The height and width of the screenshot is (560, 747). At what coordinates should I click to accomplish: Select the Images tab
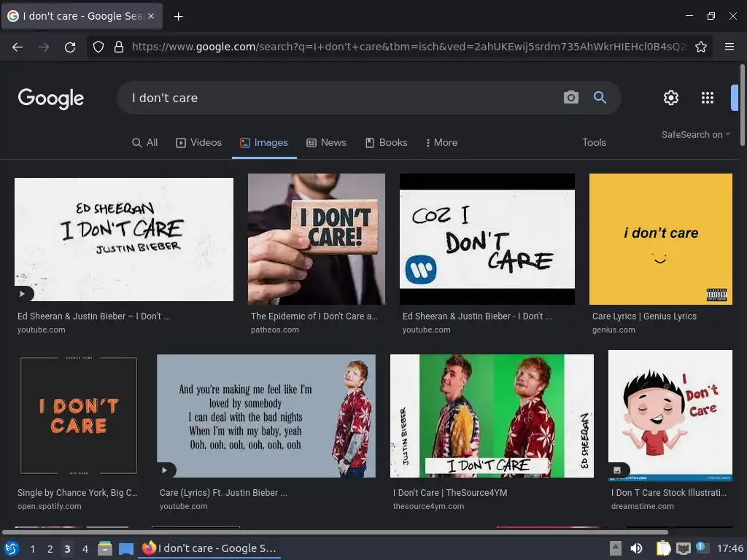pos(264,142)
